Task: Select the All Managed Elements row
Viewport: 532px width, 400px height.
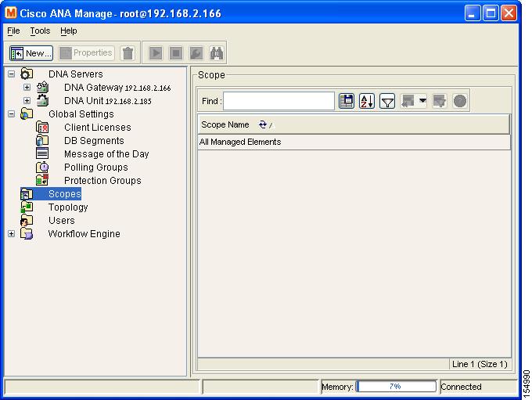Action: tap(354, 142)
